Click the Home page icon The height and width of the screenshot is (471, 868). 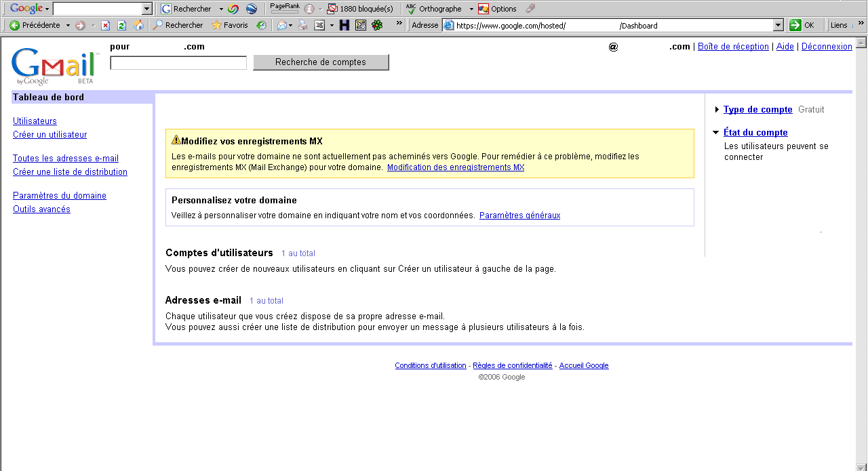pos(139,25)
